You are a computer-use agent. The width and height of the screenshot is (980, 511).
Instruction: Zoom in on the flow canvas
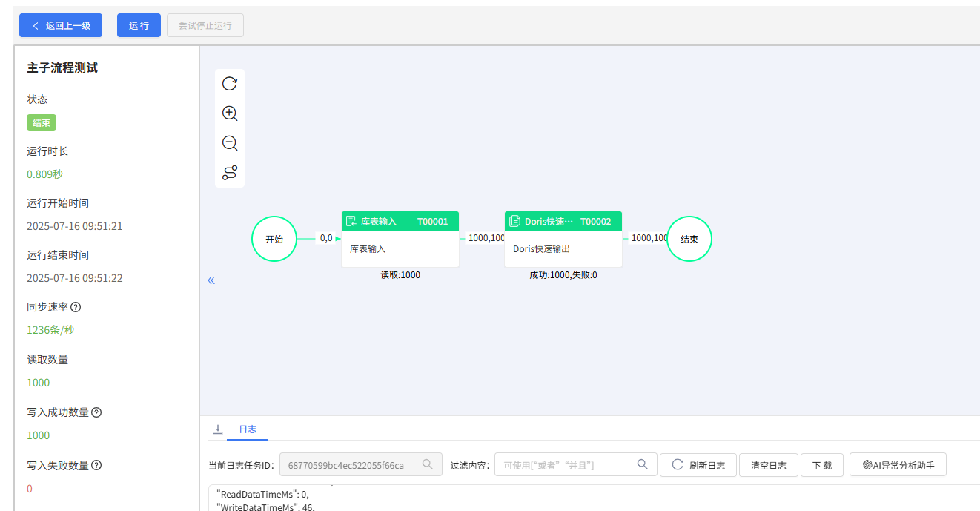point(229,113)
